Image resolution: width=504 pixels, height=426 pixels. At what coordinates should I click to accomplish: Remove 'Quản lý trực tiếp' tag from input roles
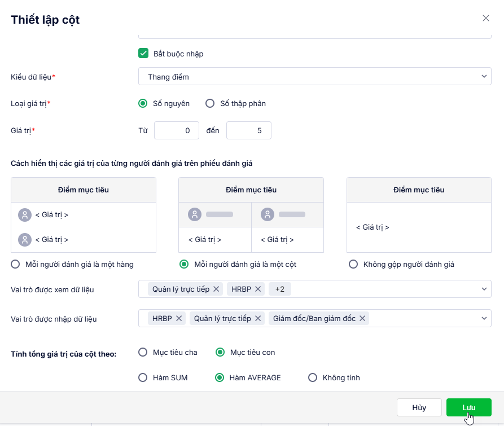click(258, 318)
